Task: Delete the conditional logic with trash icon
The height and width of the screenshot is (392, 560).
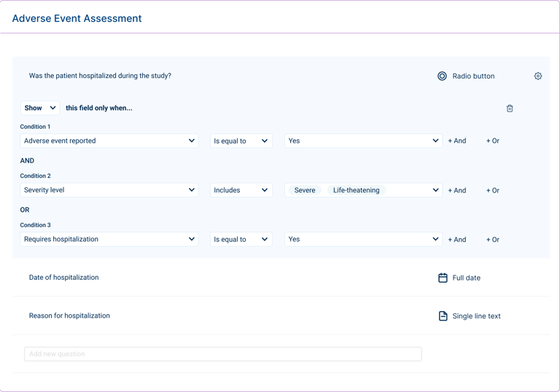Action: pos(510,109)
